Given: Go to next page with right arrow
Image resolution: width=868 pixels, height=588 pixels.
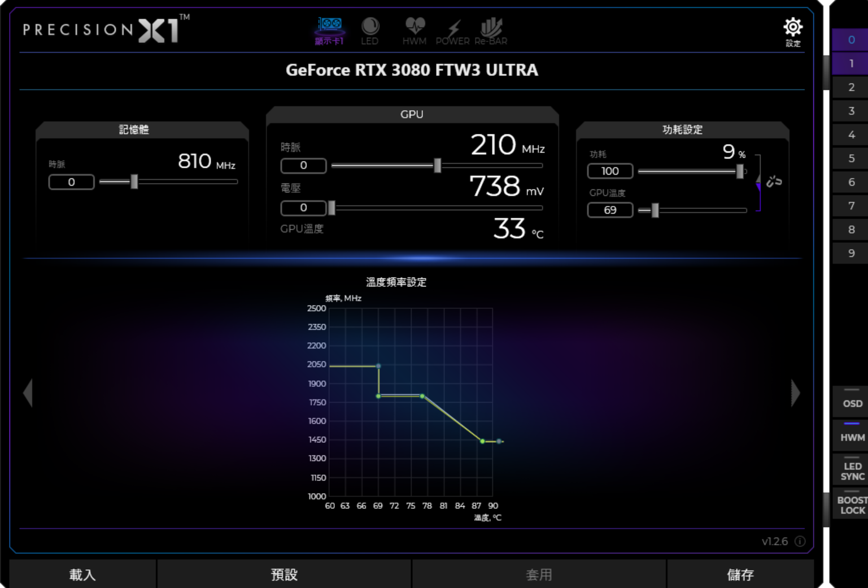Looking at the screenshot, I should [795, 393].
